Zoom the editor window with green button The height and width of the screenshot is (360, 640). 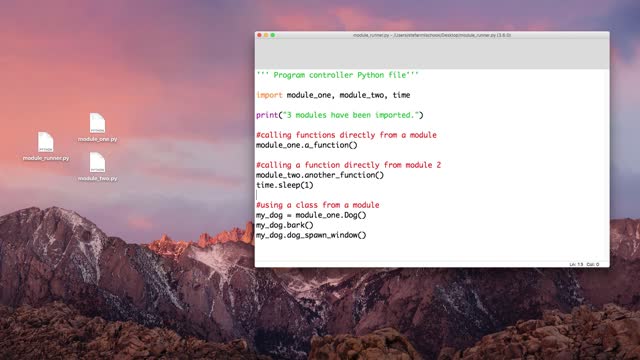point(273,35)
